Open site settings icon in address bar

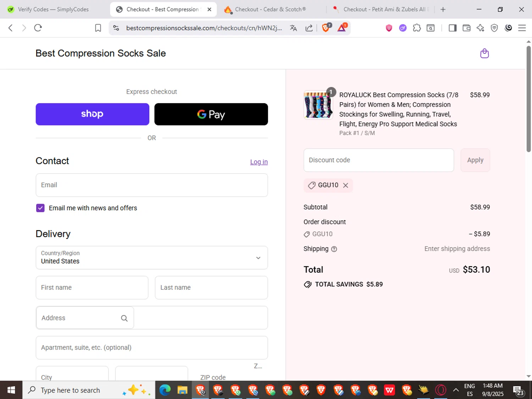click(116, 28)
